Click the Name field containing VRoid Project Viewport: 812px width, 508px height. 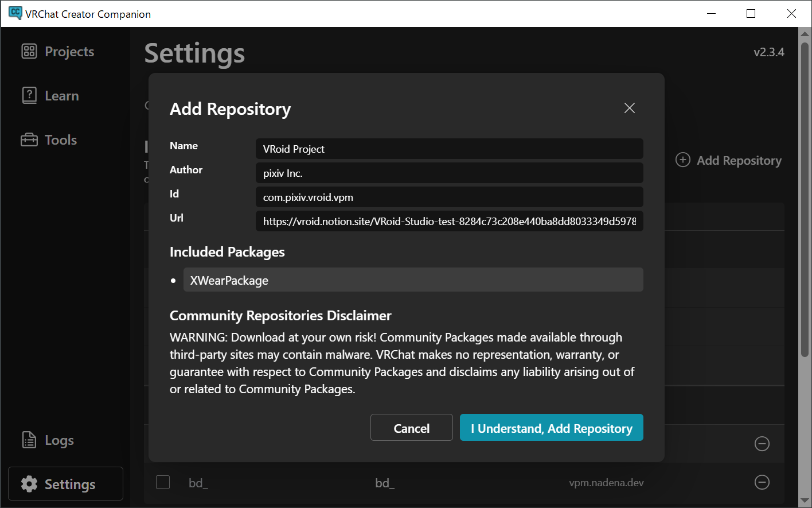point(450,149)
